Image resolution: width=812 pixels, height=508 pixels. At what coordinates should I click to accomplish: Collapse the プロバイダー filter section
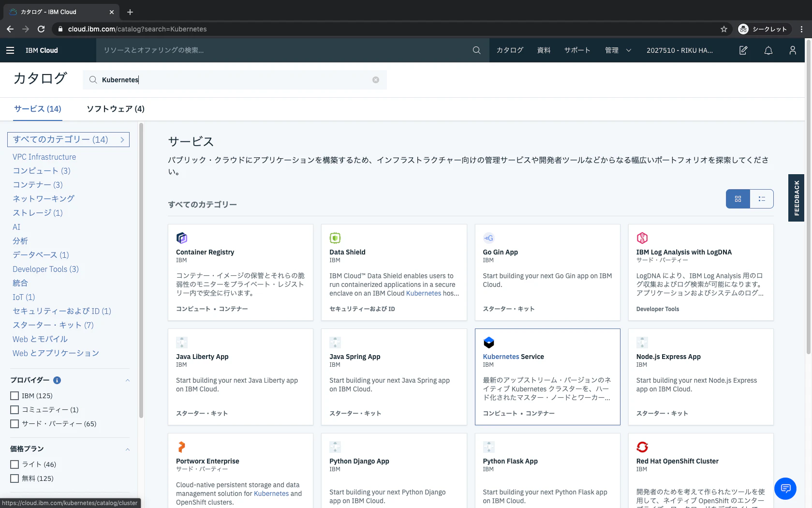pos(127,380)
